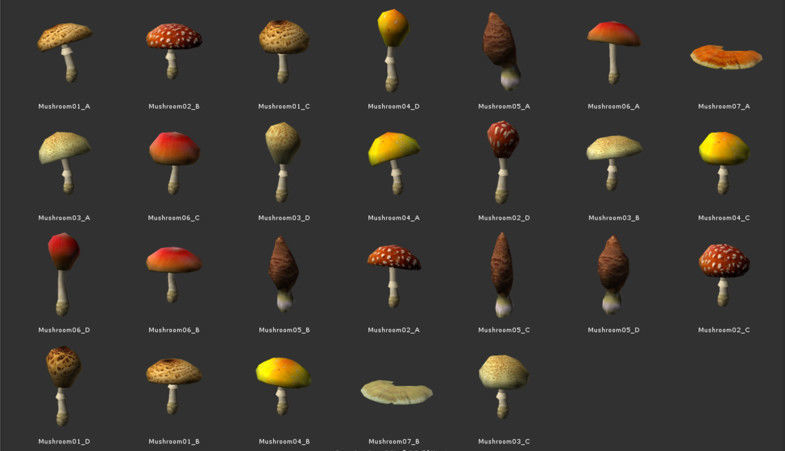Click the 'Mushroom01_C' name label
Screen dimensions: 785x451
click(284, 106)
